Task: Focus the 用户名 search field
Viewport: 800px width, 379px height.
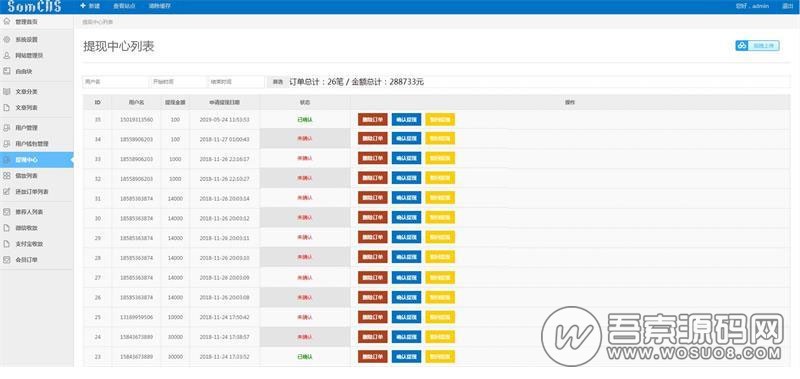Action: [115, 82]
